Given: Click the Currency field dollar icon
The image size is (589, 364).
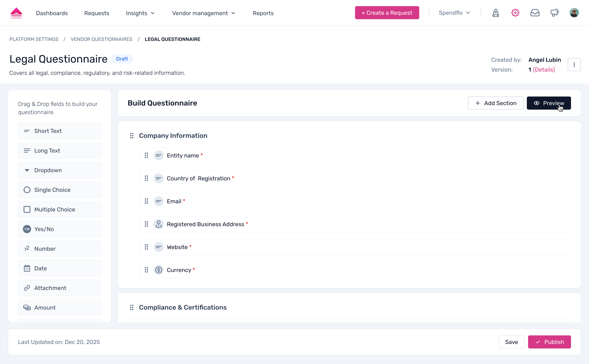Looking at the screenshot, I should coord(159,270).
